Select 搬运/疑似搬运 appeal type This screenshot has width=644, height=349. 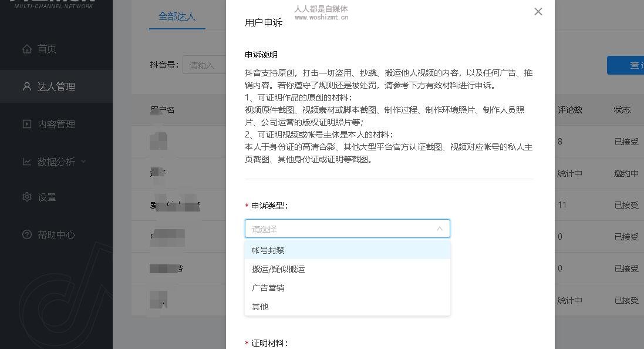(348, 269)
